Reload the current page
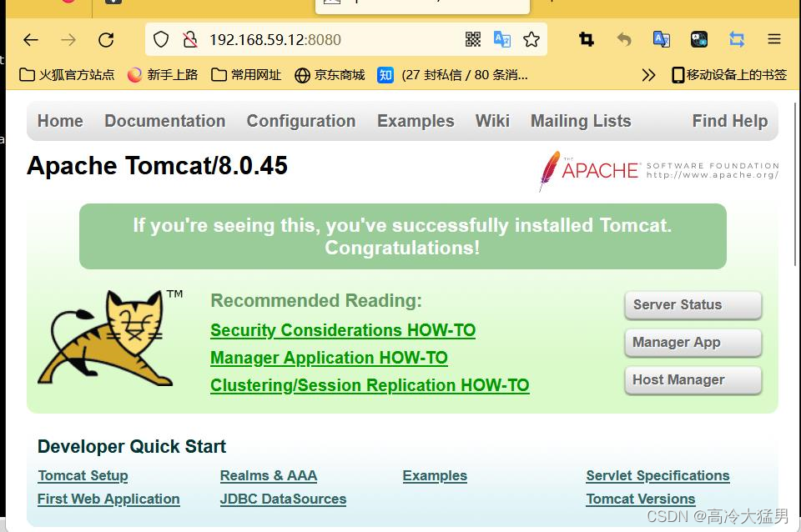Screen dimensions: 801x532 click(106, 39)
